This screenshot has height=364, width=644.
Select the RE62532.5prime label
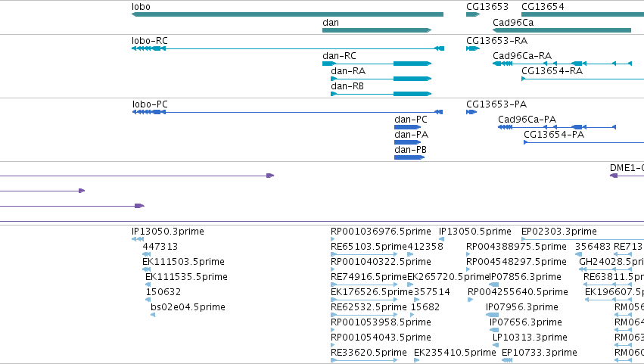click(x=369, y=307)
